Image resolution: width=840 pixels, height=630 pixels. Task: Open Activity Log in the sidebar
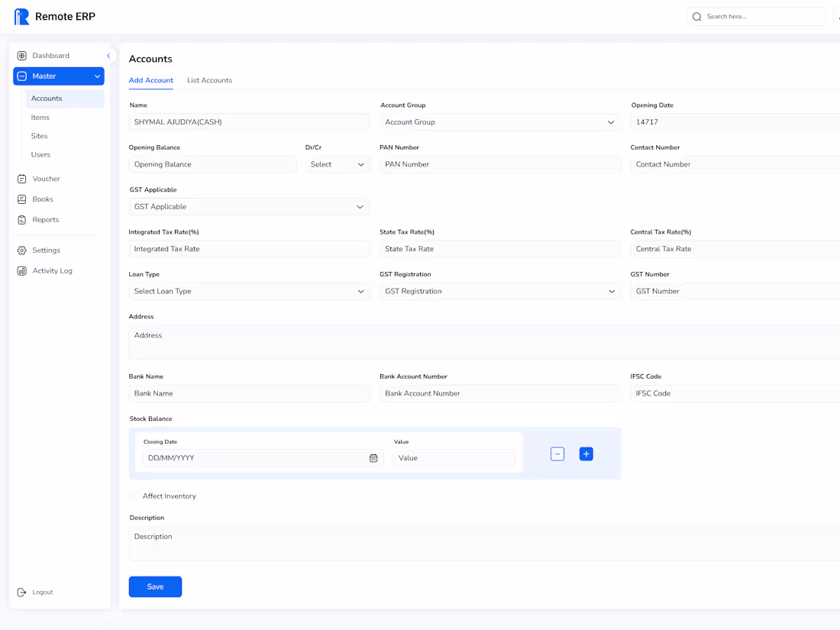click(52, 270)
